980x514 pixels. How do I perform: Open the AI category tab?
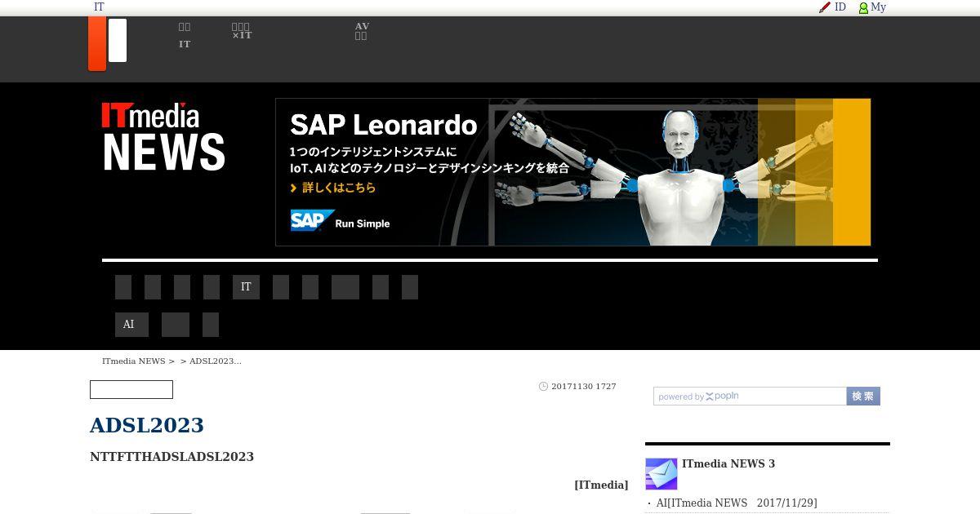click(131, 325)
